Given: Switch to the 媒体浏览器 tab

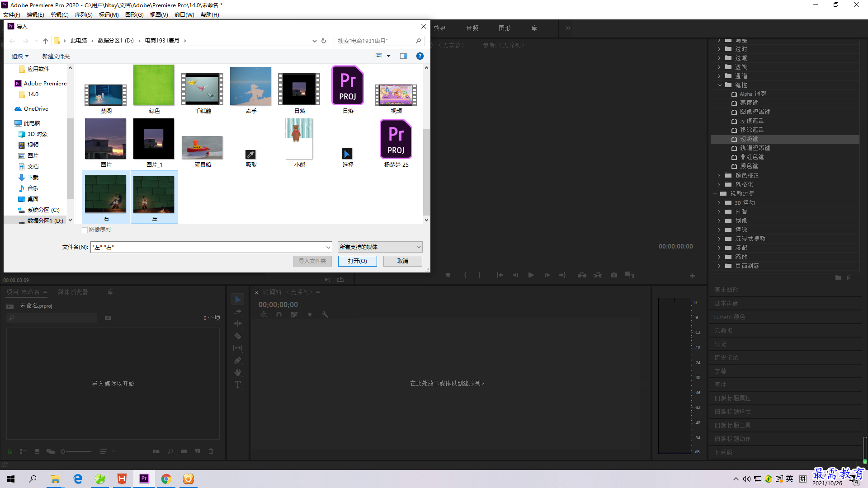Looking at the screenshot, I should (73, 292).
